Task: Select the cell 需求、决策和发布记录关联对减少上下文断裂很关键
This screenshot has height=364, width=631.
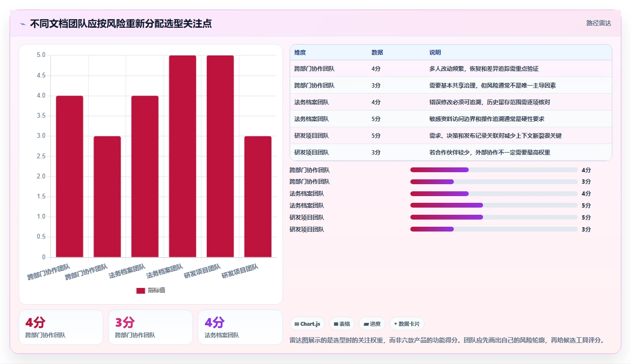Action: coord(496,136)
